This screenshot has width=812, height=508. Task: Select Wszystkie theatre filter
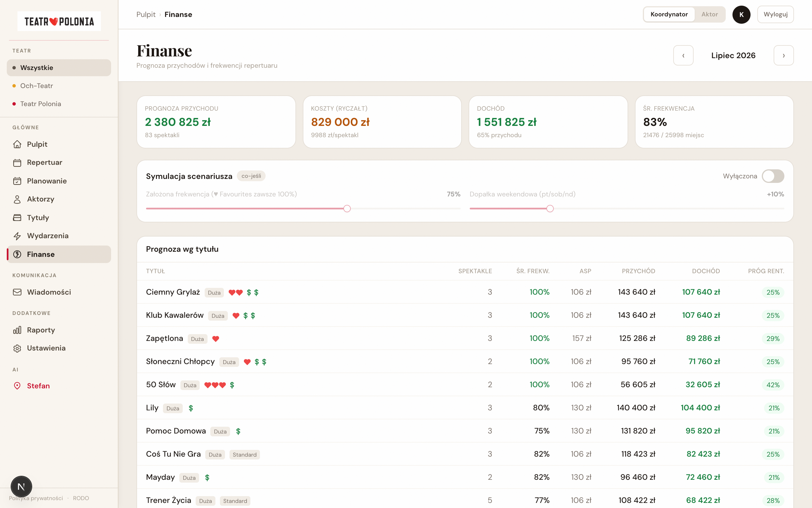[59, 67]
